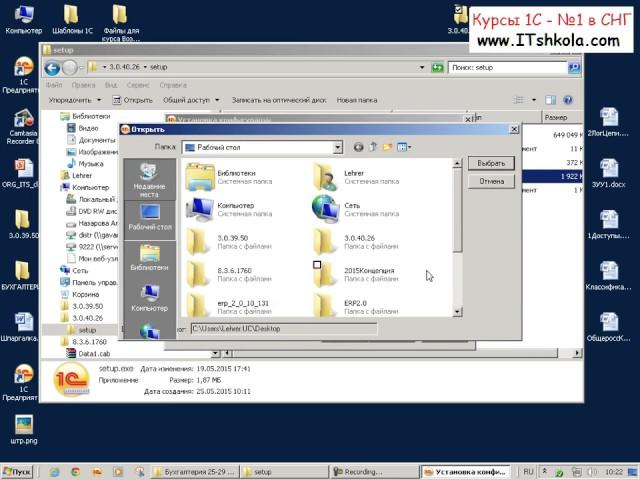The height and width of the screenshot is (480, 640).
Task: Open Упорядочить dropdown in Explorer toolbar
Action: 75,100
